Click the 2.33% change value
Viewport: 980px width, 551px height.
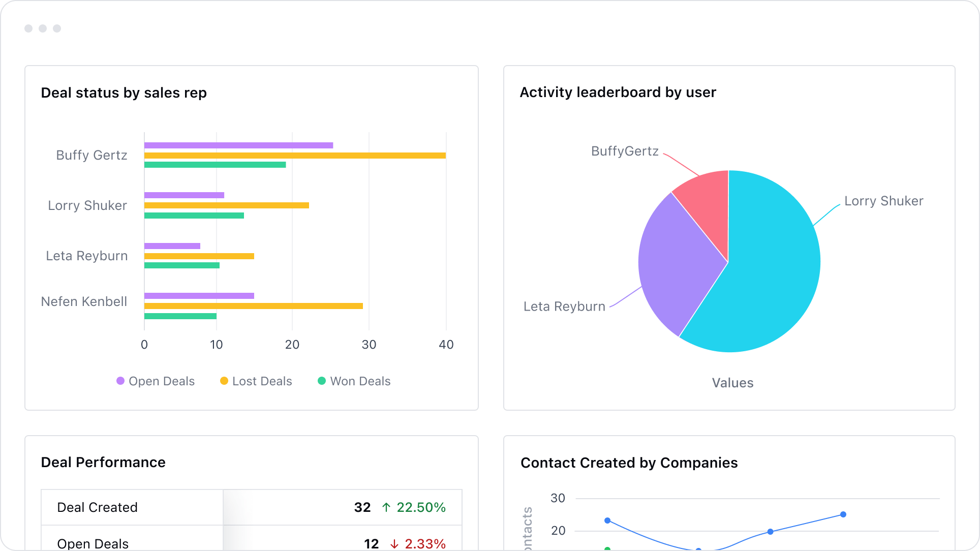pos(425,543)
